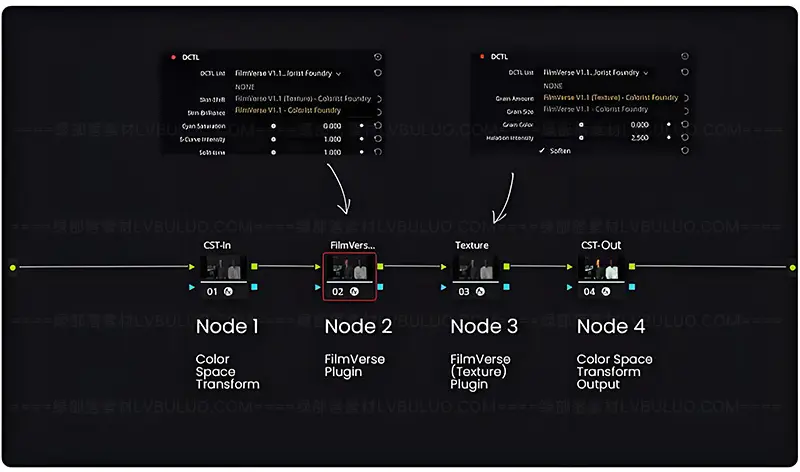Image resolution: width=800 pixels, height=472 pixels.
Task: Click the green RGB output square of Texture node
Action: click(507, 266)
